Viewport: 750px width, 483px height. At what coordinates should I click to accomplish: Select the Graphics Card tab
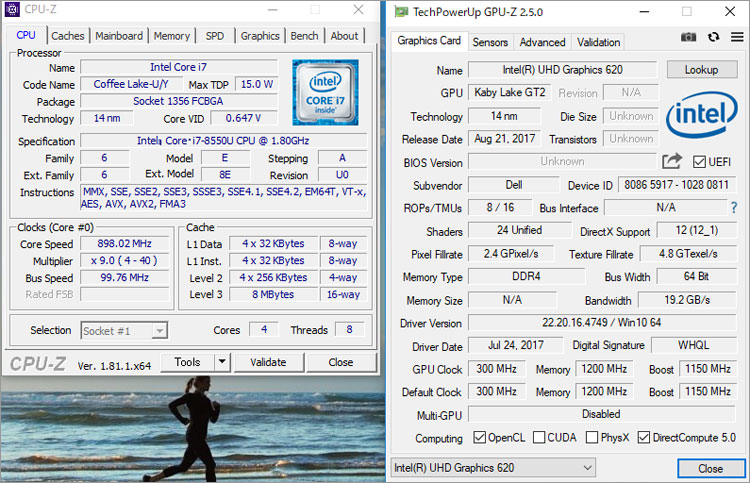[x=429, y=41]
